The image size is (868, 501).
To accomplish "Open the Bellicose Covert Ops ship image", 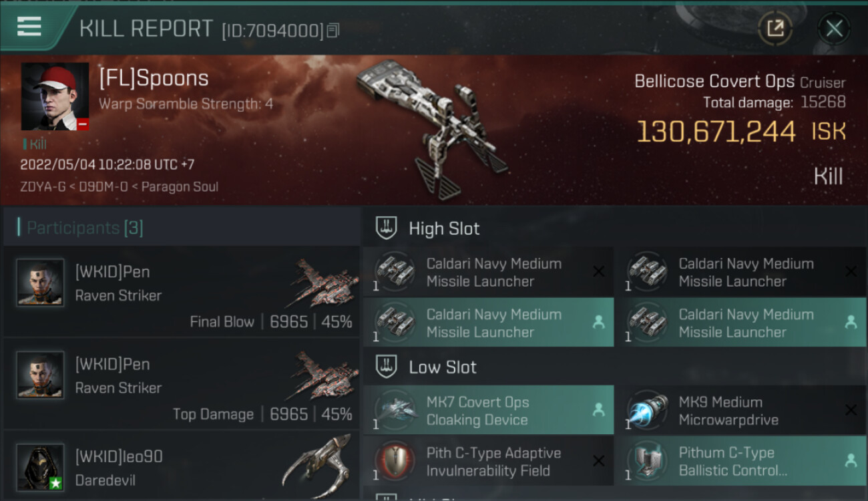I will tap(431, 127).
